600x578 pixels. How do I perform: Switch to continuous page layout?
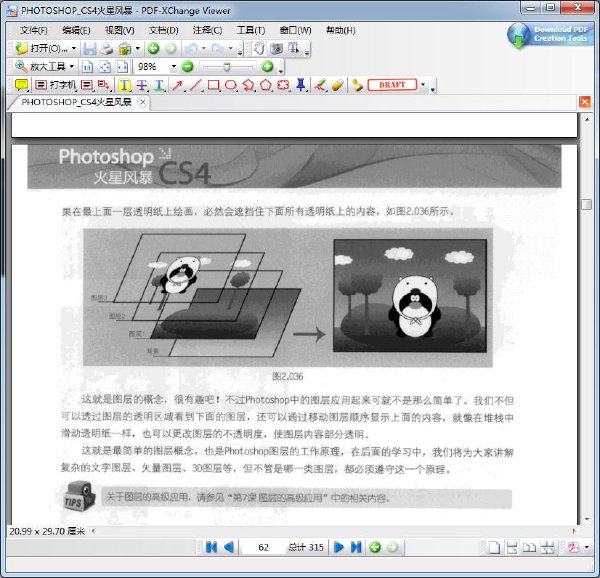coord(512,547)
